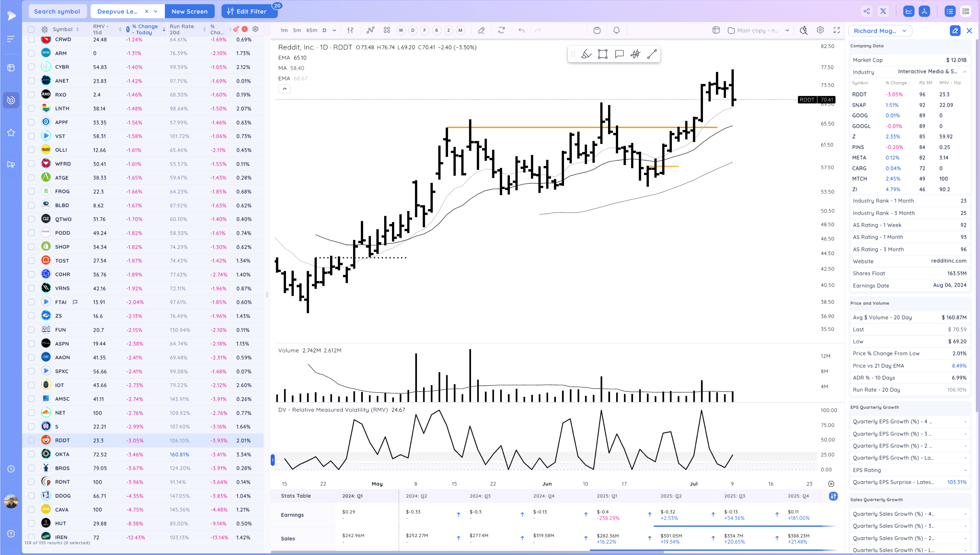Toggle the select-all checkbox in header

pyautogui.click(x=31, y=29)
